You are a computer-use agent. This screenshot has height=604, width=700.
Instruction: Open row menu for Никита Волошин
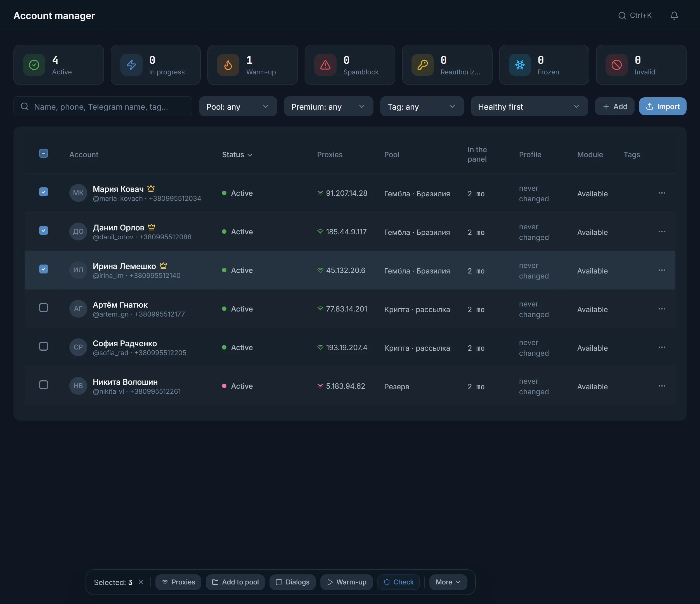tap(662, 386)
